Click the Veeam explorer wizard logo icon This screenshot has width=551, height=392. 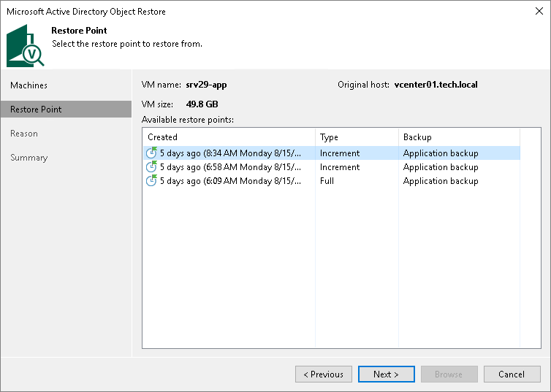coord(26,45)
